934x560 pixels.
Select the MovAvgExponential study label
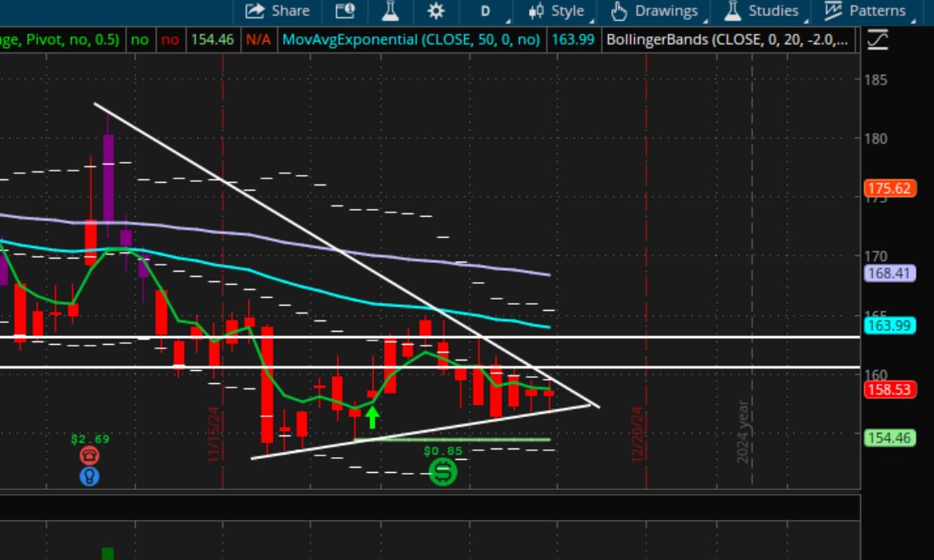click(x=411, y=40)
